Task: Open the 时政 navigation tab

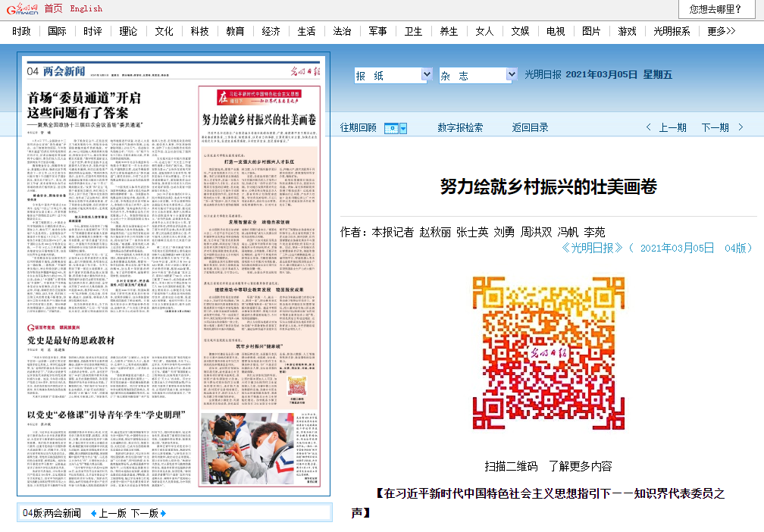Action: tap(21, 31)
